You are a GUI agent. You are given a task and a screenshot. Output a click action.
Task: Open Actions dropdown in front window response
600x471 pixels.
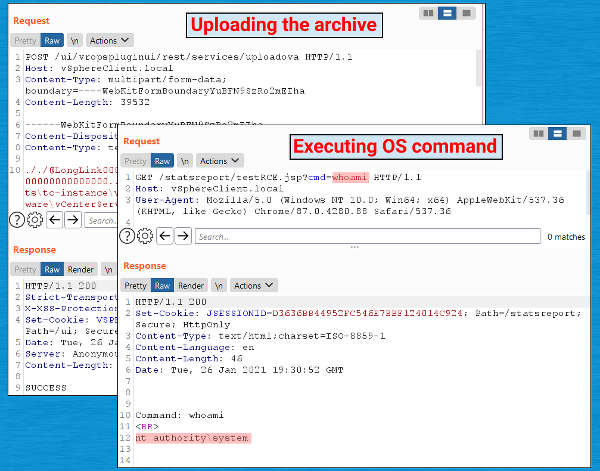[253, 285]
